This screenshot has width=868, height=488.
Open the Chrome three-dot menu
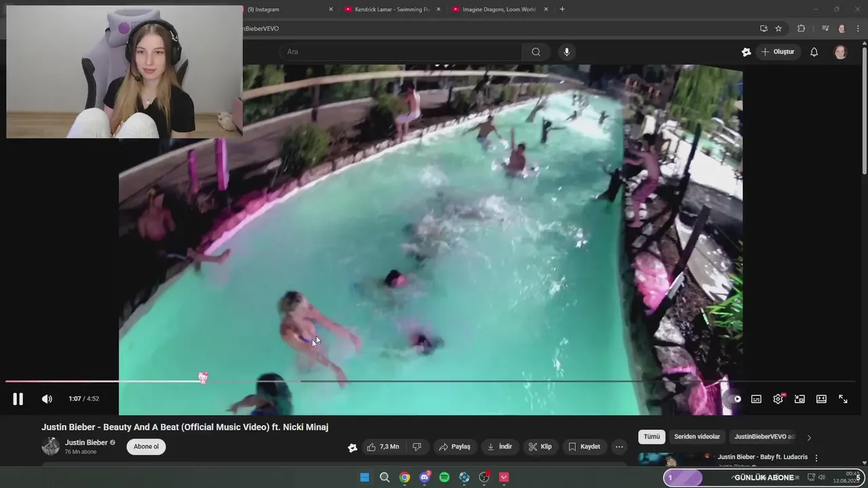click(x=859, y=28)
